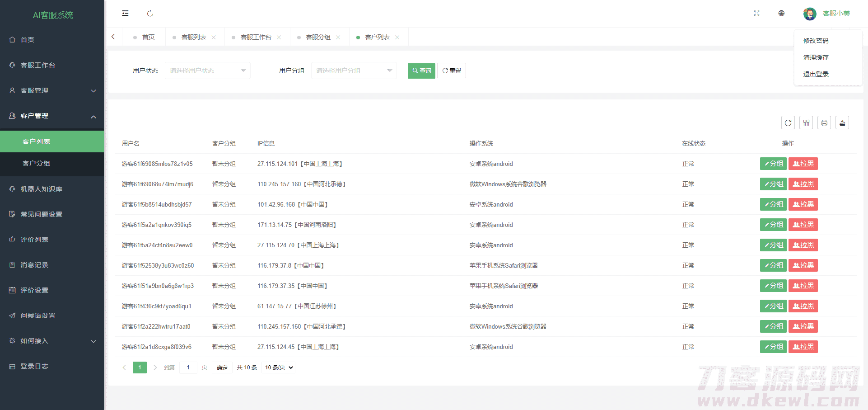
Task: Open 客户分组 in the sidebar
Action: 36,163
